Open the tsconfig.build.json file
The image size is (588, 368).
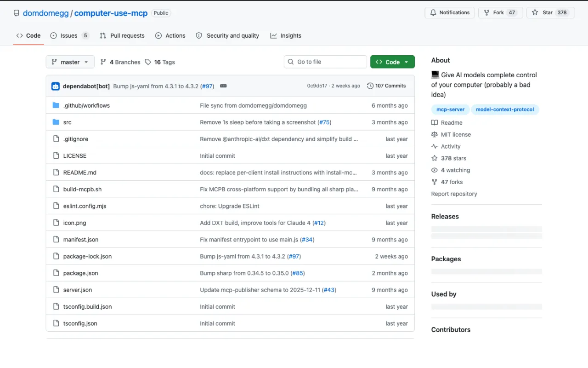click(x=87, y=307)
